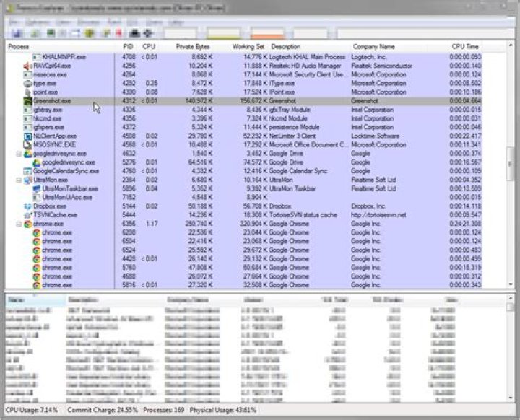The height and width of the screenshot is (420, 520).
Task: Toggle the Show Process Tree toolbar icon
Action: (63, 33)
